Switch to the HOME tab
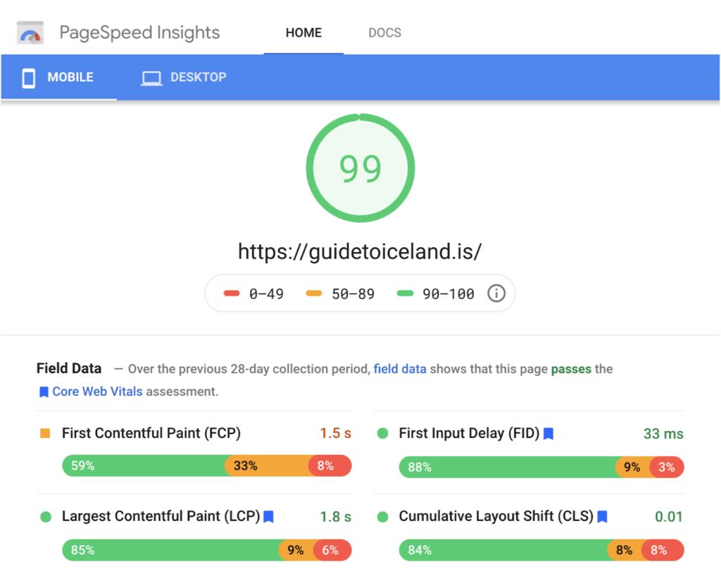The height and width of the screenshot is (588, 721). click(303, 32)
